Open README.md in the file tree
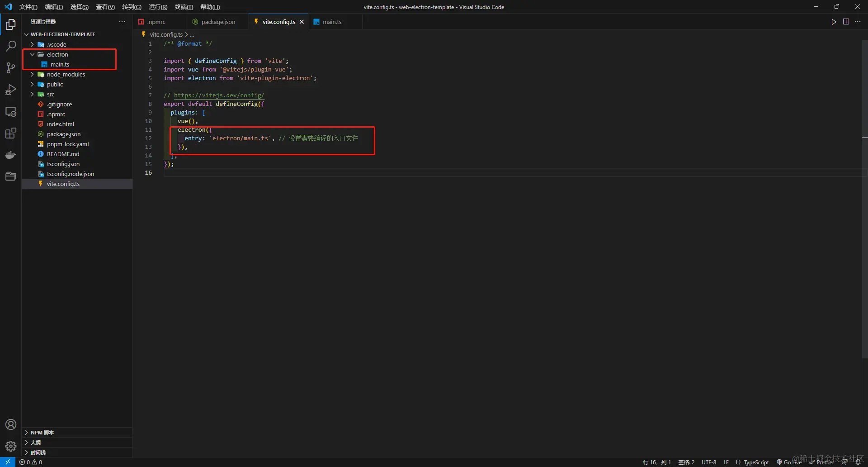This screenshot has height=467, width=868. (x=77, y=154)
